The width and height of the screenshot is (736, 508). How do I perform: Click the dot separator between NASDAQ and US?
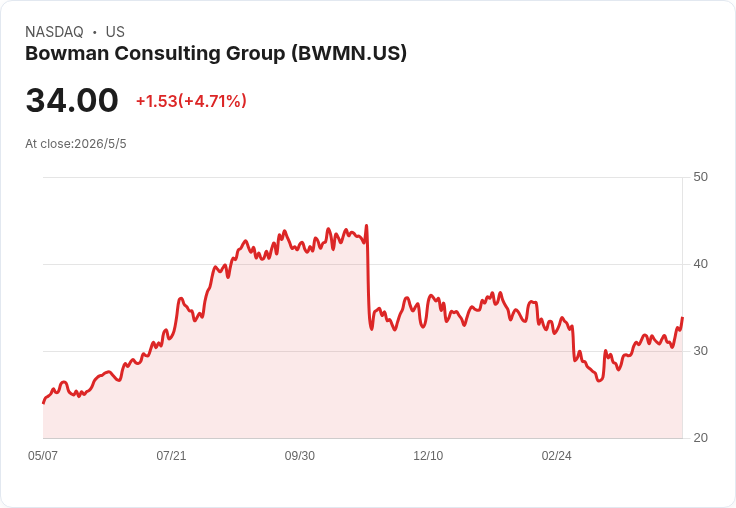click(94, 32)
